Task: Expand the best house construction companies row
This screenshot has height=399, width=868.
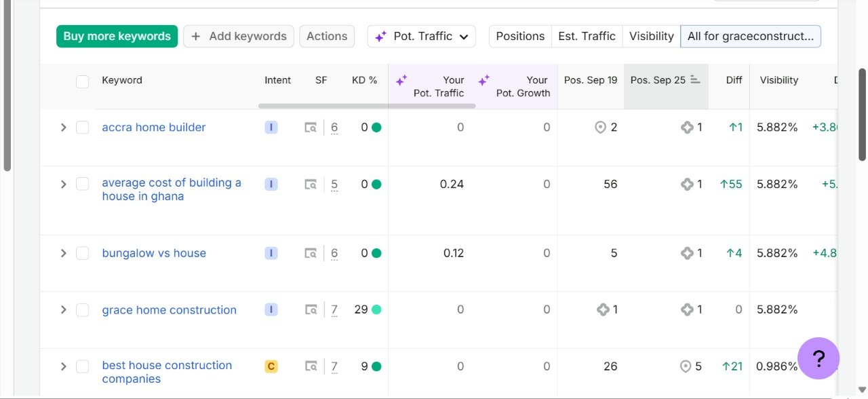Action: 63,366
